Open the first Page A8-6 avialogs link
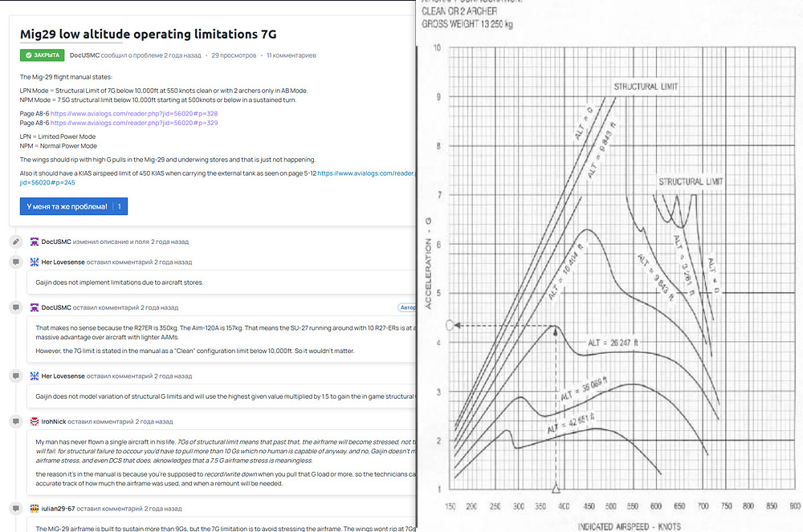Viewport: 803px width, 532px height. click(134, 114)
